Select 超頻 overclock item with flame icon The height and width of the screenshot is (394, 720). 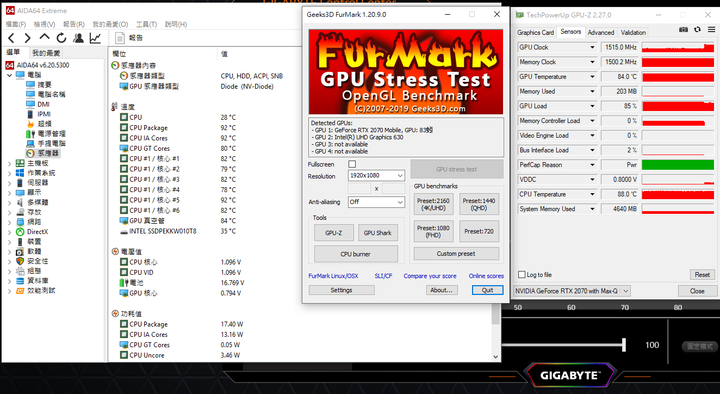point(39,124)
